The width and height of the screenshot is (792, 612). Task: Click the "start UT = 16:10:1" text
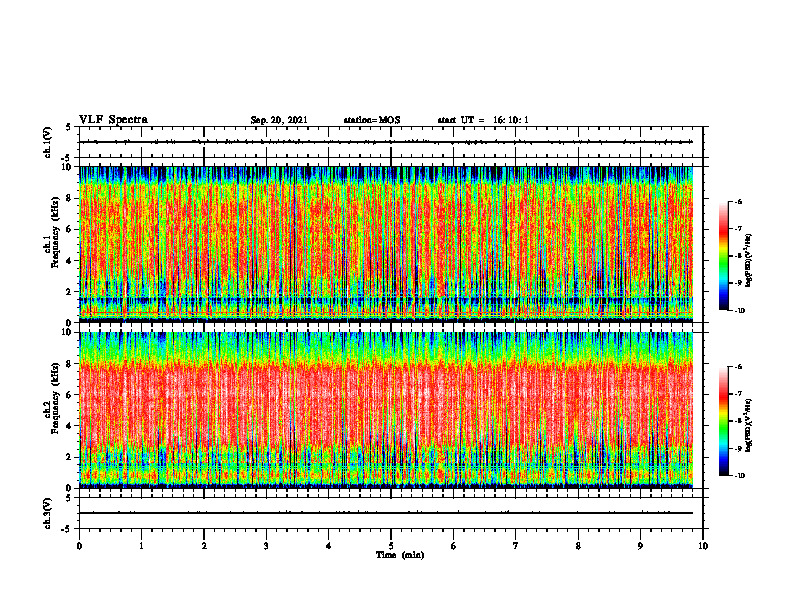point(483,120)
